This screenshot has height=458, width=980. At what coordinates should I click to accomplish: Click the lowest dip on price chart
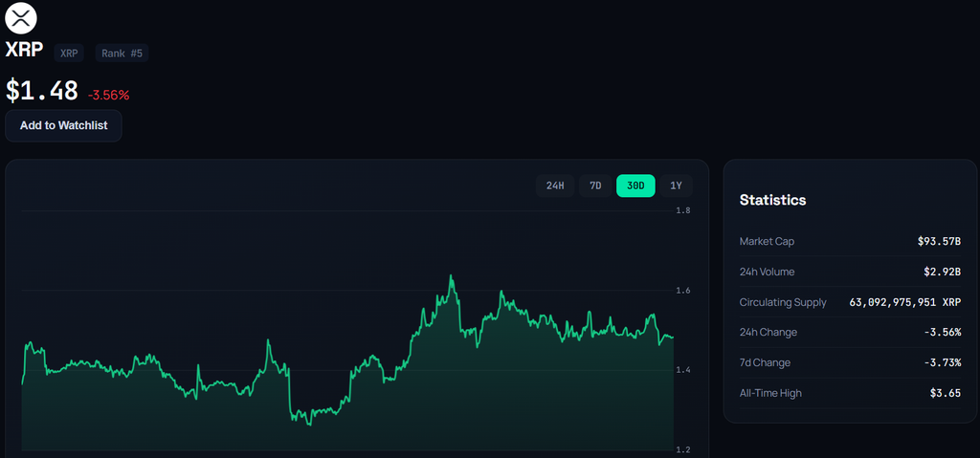tap(309, 425)
